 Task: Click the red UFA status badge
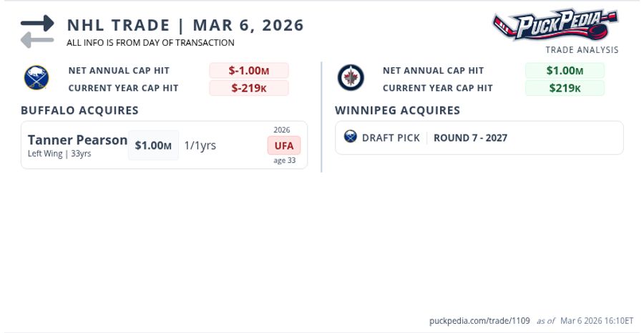(x=284, y=145)
